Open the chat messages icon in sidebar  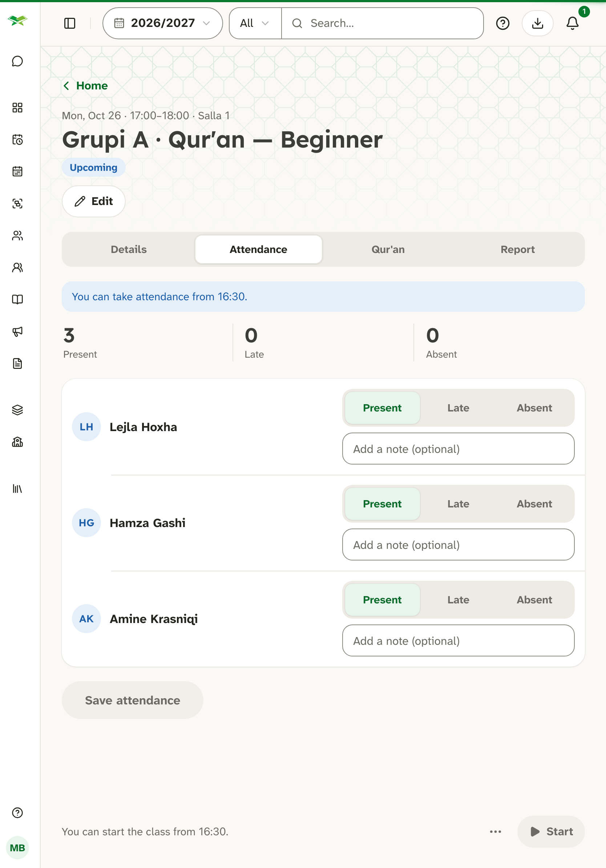click(17, 61)
